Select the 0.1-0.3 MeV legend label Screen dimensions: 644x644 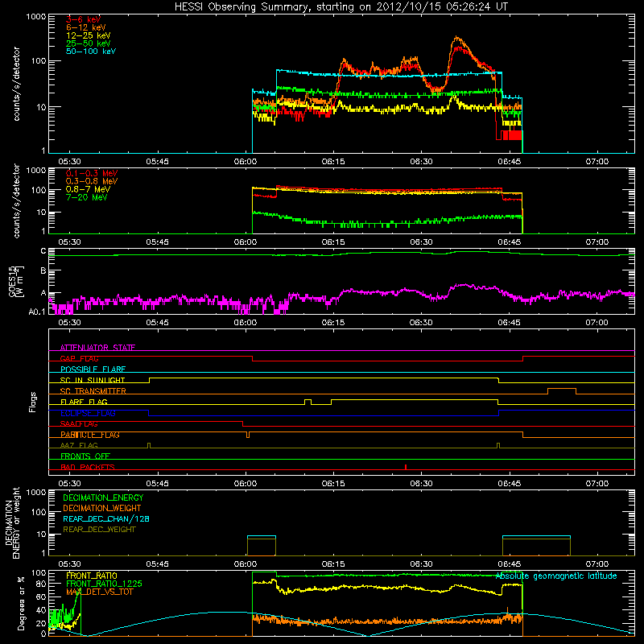(x=92, y=173)
